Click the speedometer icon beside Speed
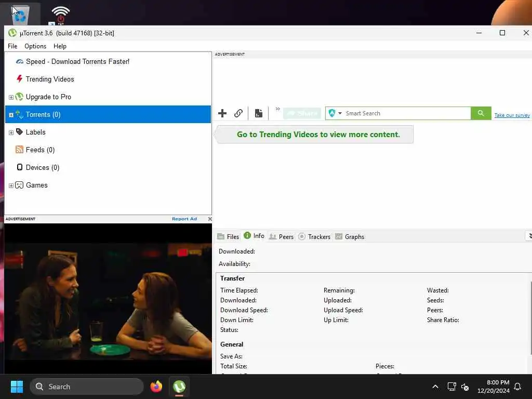The height and width of the screenshot is (399, 532). 20,61
